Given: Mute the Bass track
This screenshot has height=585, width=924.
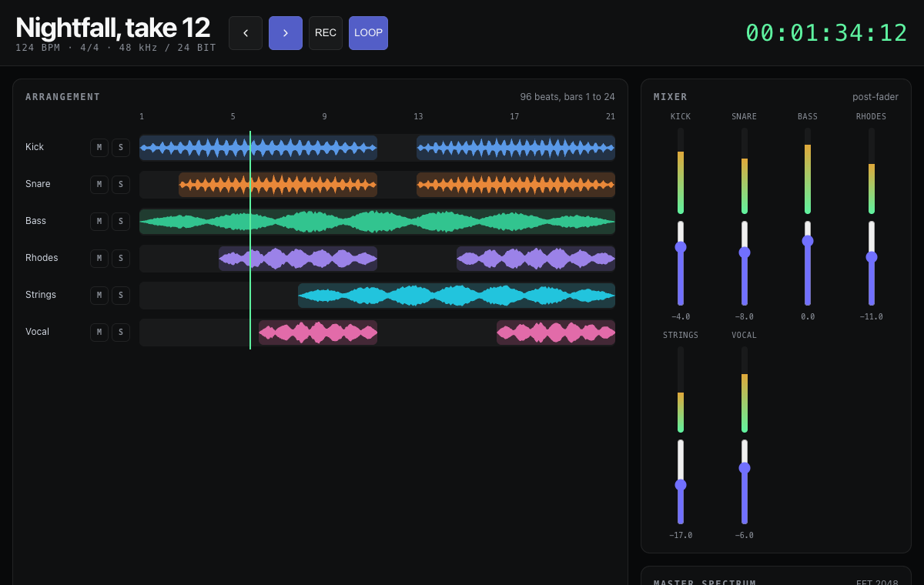Looking at the screenshot, I should (x=99, y=222).
